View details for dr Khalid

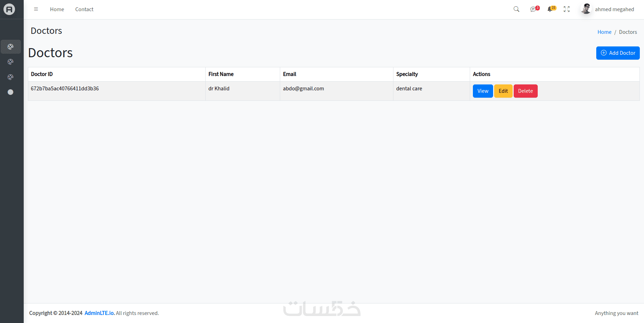(483, 91)
